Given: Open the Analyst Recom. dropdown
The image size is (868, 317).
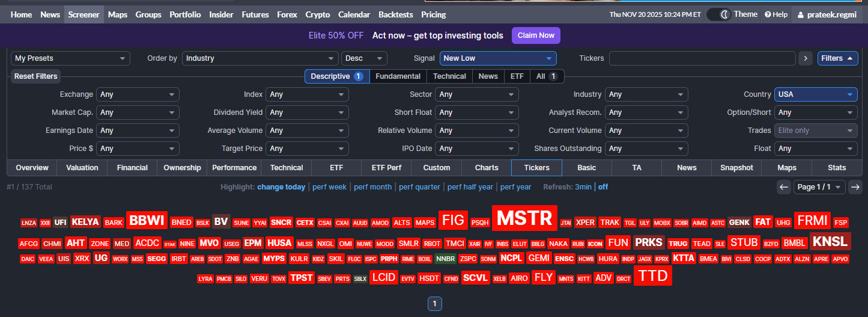Looking at the screenshot, I should click(646, 112).
